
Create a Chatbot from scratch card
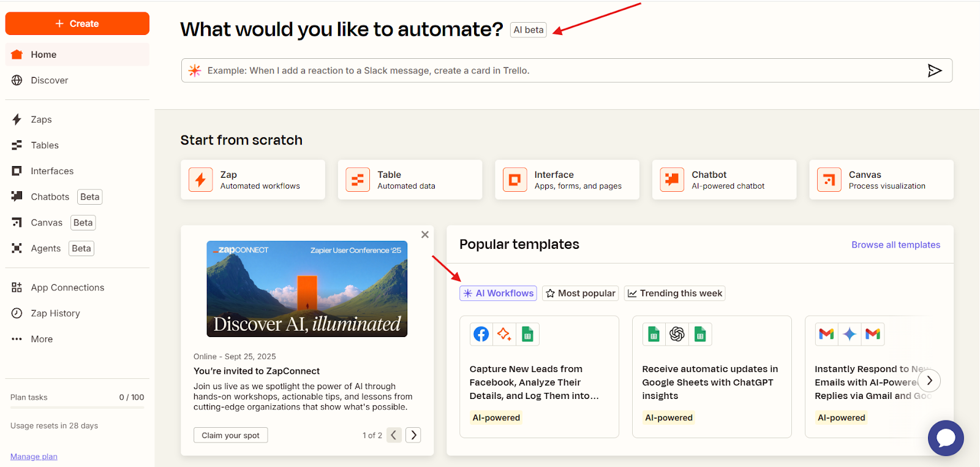click(724, 180)
